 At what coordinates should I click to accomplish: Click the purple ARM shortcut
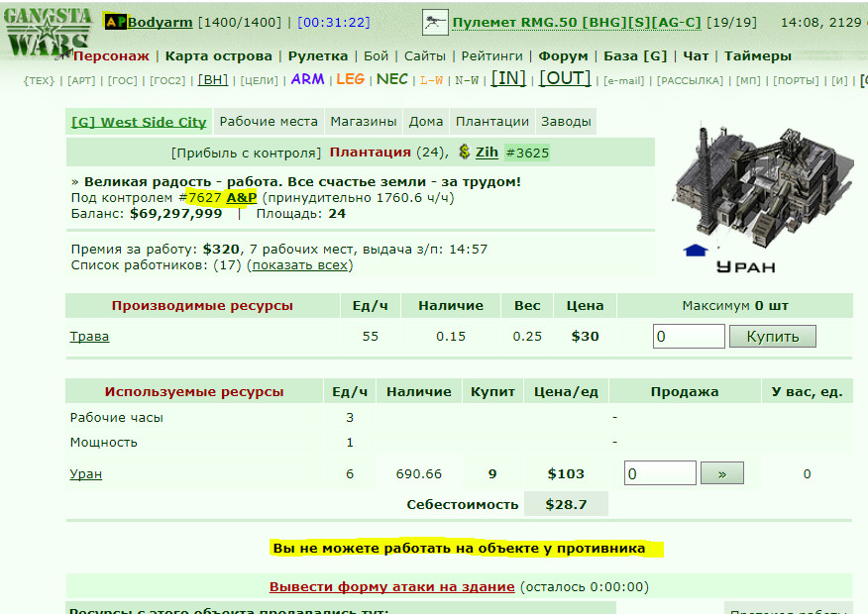pyautogui.click(x=307, y=79)
